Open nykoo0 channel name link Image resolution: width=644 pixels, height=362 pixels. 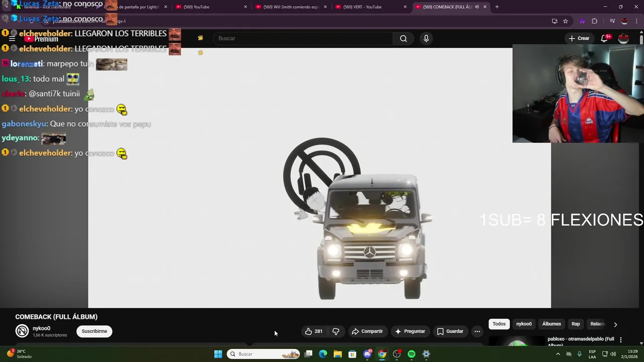click(41, 328)
